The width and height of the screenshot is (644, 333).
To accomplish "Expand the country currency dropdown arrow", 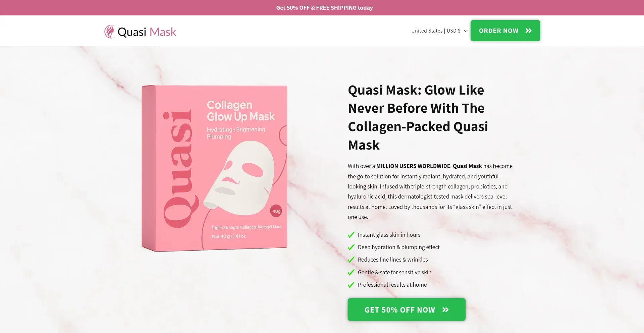I will 466,31.
